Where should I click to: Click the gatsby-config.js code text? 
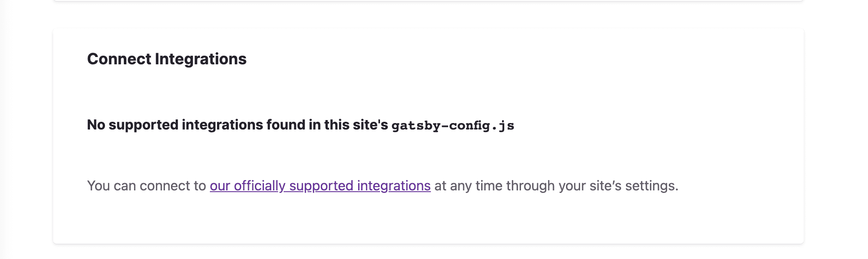pos(452,126)
